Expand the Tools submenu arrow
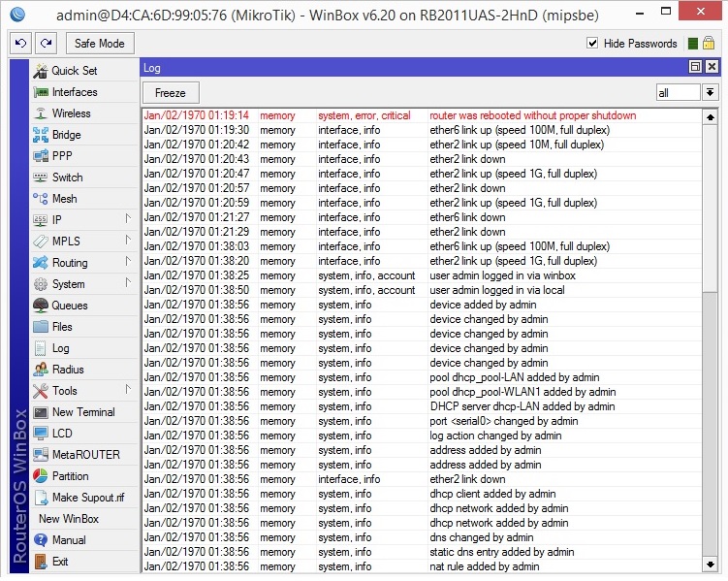 click(x=128, y=389)
